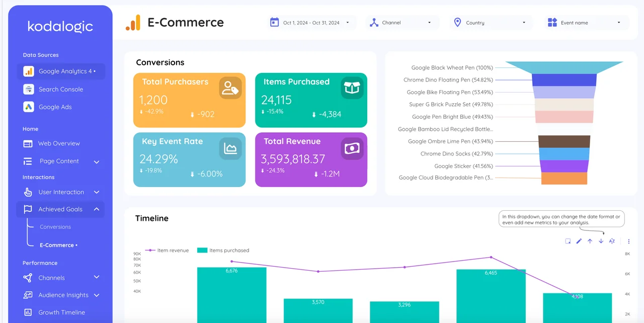Click the Chrome Dino Socks (42.79%) label
The image size is (644, 323).
point(457,154)
